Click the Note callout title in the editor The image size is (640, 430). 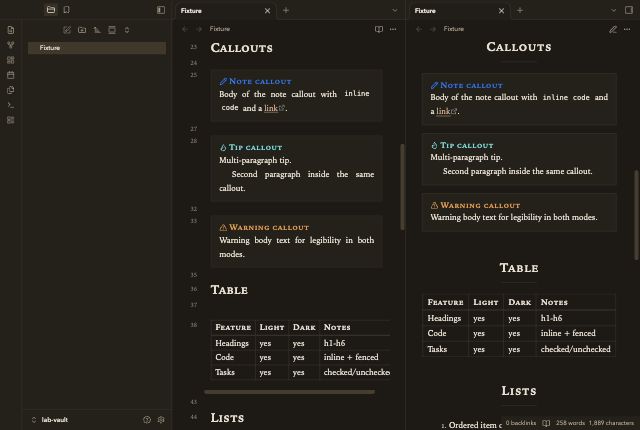coord(260,81)
